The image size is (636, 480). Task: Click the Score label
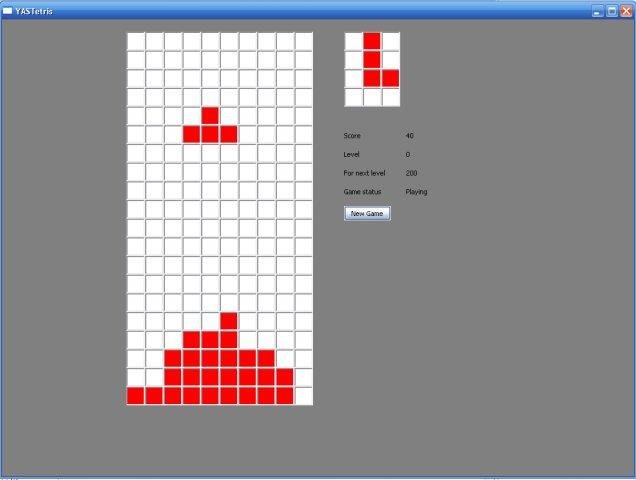[x=352, y=136]
